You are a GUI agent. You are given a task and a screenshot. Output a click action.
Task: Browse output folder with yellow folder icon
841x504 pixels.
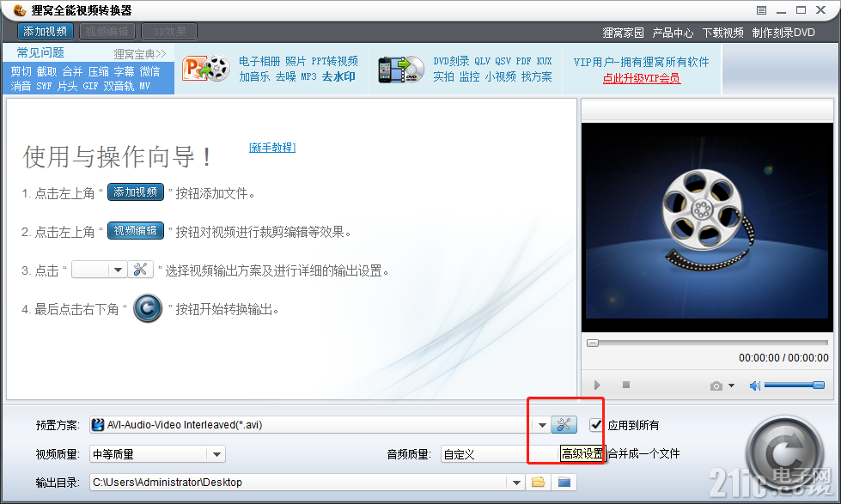[x=539, y=482]
